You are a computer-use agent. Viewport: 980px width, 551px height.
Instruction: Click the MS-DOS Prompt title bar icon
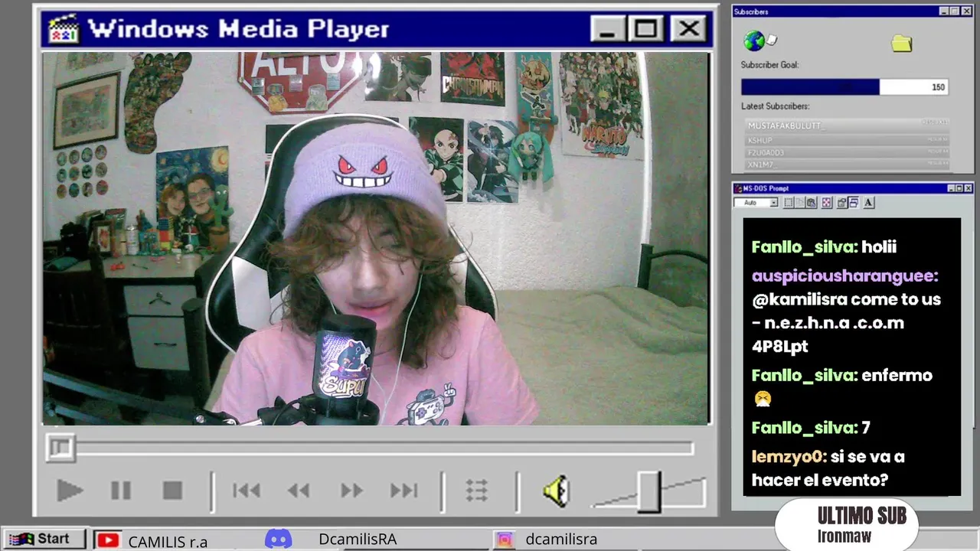click(738, 188)
